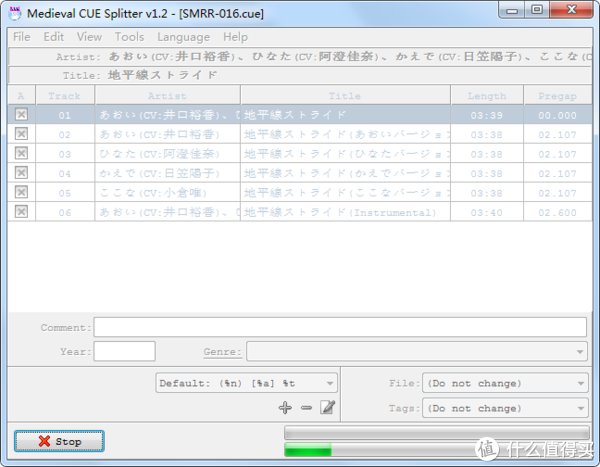Open the Tools menu
Viewport: 600px width, 467px height.
tap(129, 37)
